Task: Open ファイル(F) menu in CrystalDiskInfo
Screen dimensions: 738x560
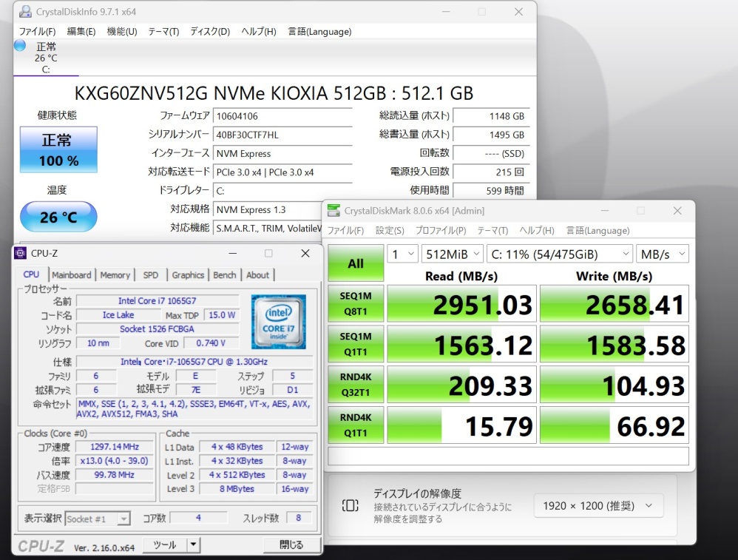Action: tap(37, 32)
